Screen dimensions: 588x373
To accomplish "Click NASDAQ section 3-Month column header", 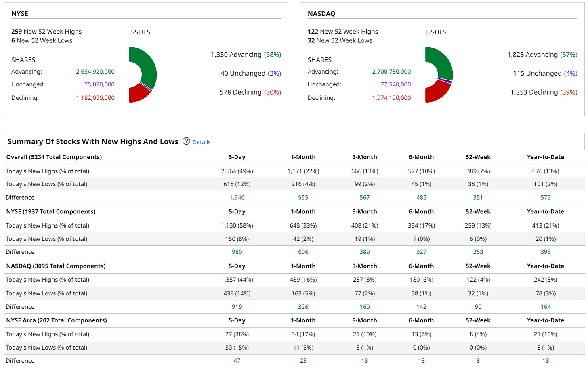I will pos(365,266).
